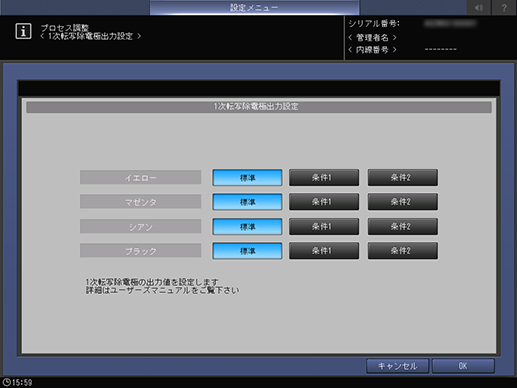Select 条件1 for イエロー
This screenshot has height=388, width=517.
click(324, 178)
